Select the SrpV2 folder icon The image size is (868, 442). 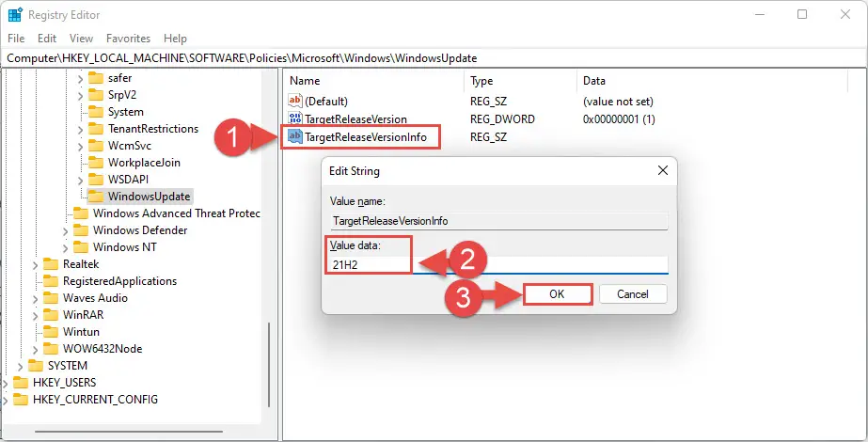(96, 95)
